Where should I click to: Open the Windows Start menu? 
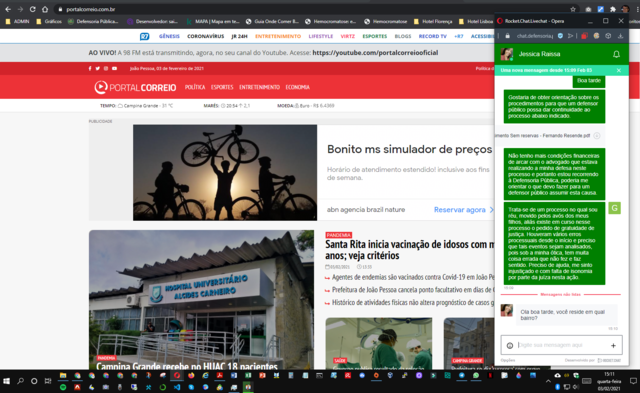[7, 381]
